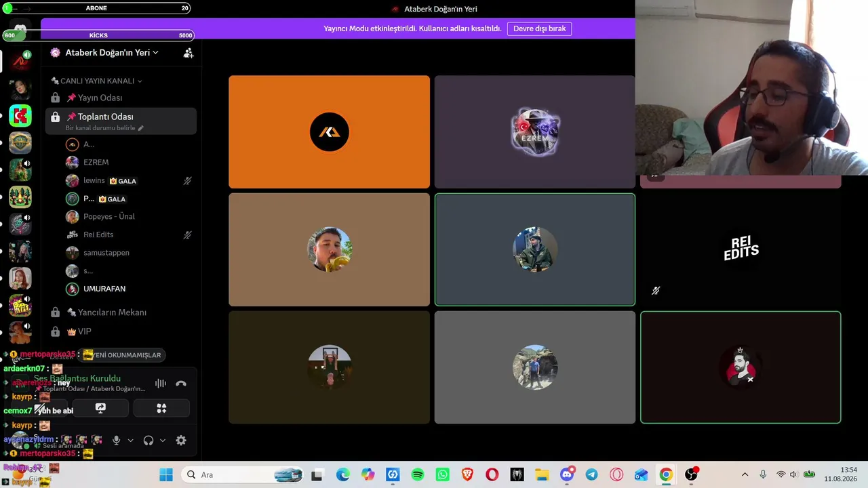Expand microphone input options arrow

point(131,441)
